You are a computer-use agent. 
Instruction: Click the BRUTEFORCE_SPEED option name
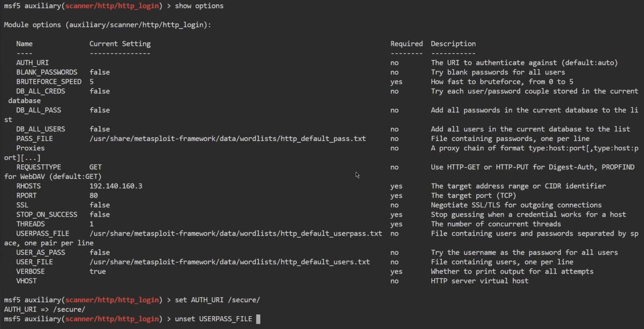click(x=49, y=82)
